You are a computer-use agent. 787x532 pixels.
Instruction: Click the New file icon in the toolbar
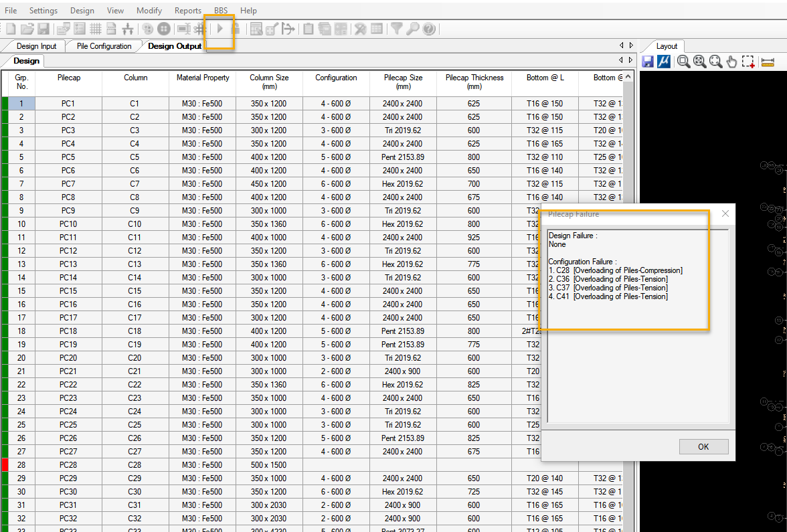point(11,29)
